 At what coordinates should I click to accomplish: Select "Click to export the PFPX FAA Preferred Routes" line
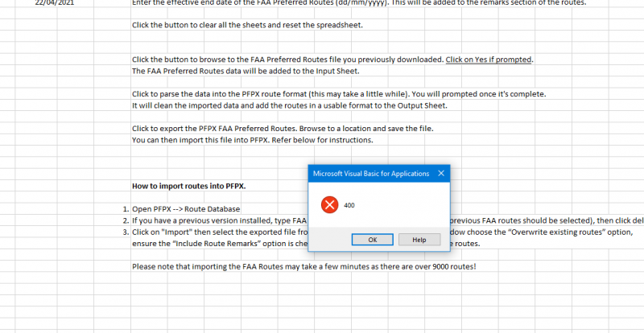click(x=283, y=129)
